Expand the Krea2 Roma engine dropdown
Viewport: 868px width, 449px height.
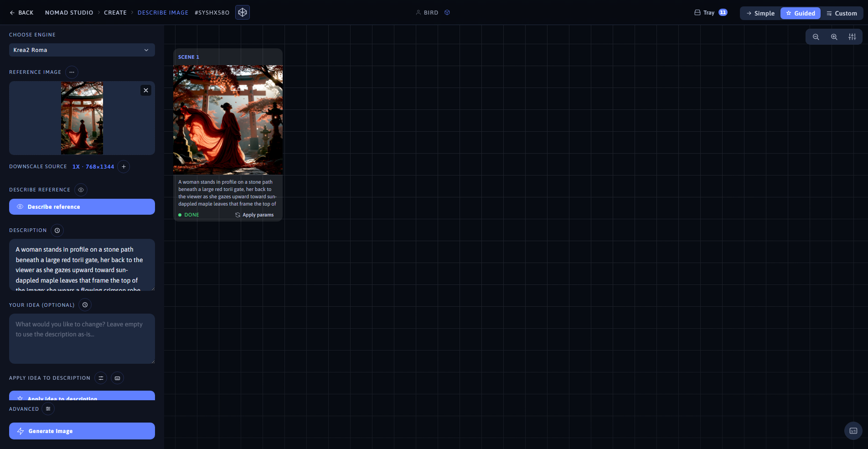82,50
